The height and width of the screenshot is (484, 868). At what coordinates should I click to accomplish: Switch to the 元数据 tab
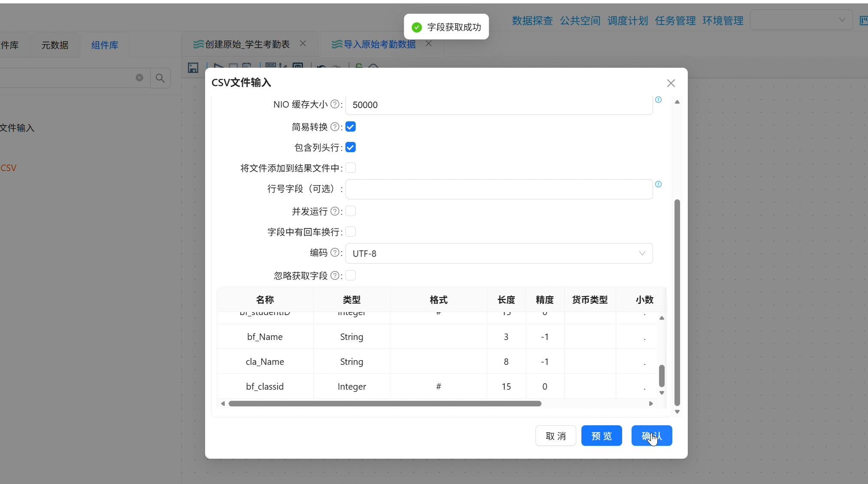tap(55, 45)
